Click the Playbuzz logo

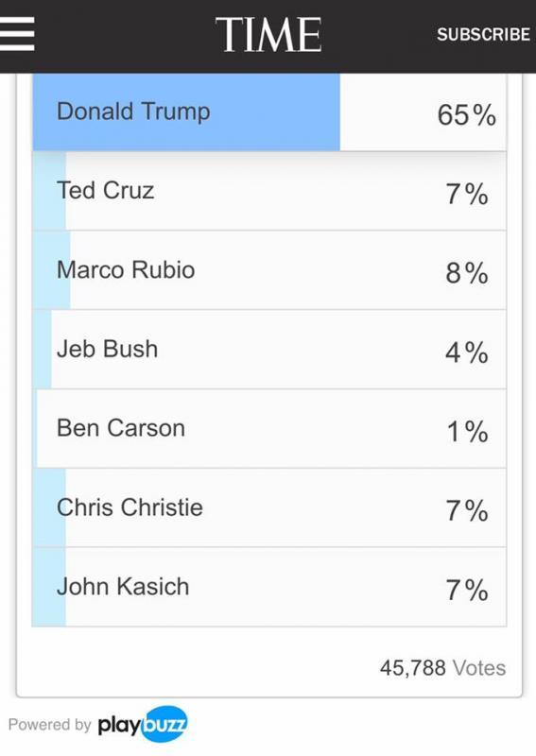[x=143, y=724]
